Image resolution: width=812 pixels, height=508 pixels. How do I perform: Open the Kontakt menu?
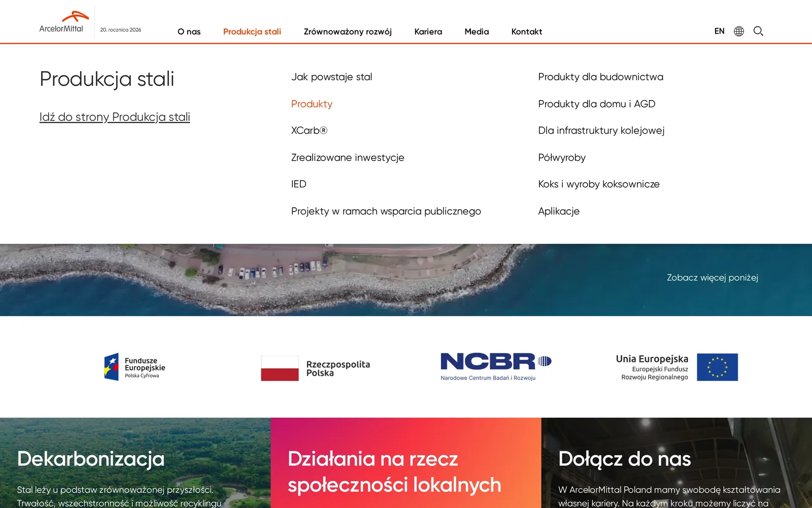coord(527,31)
